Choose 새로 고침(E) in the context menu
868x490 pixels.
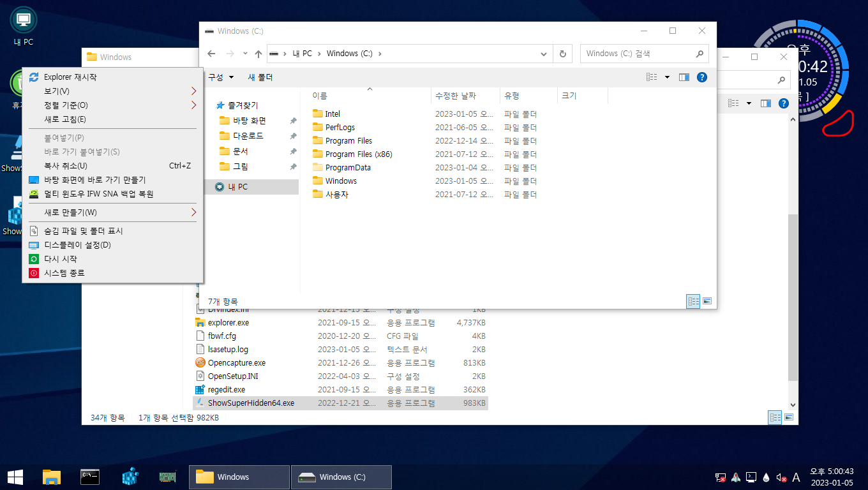(x=112, y=119)
